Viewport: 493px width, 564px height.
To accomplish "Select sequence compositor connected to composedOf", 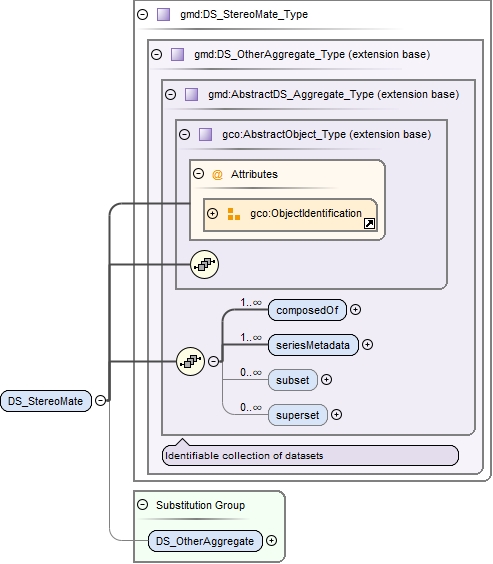I will pyautogui.click(x=190, y=361).
